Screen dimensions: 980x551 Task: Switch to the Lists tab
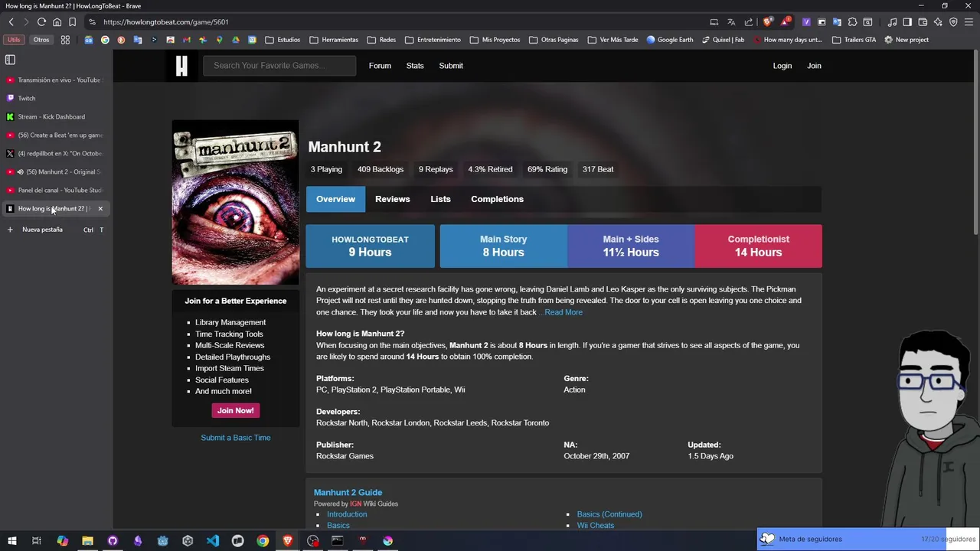coord(440,199)
